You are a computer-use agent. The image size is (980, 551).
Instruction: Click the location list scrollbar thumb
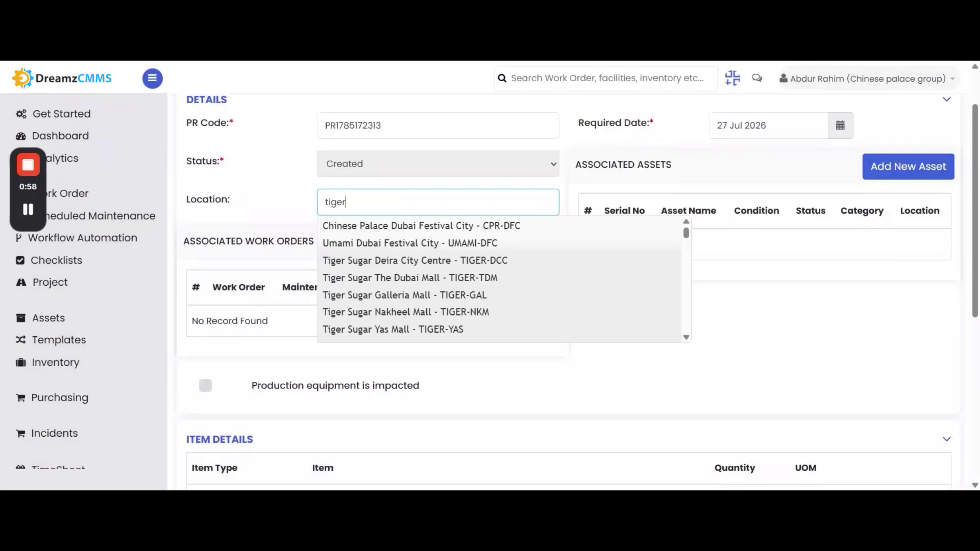click(x=686, y=233)
